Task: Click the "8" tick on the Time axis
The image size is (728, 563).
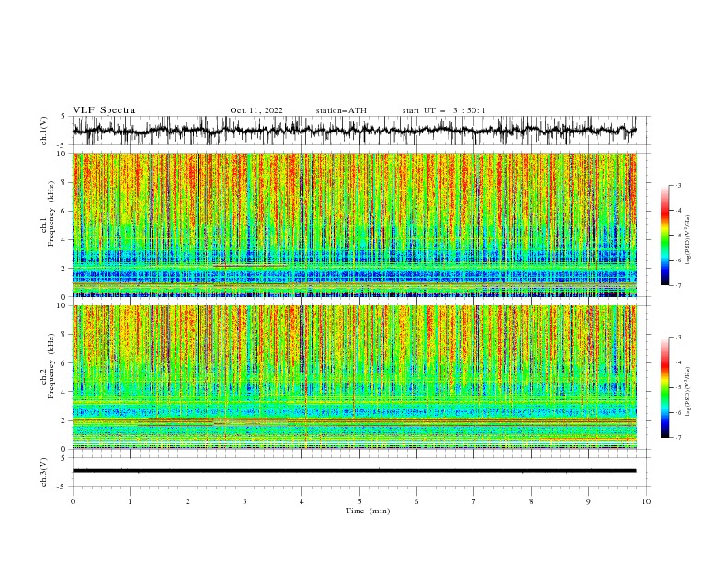Action: pos(531,501)
